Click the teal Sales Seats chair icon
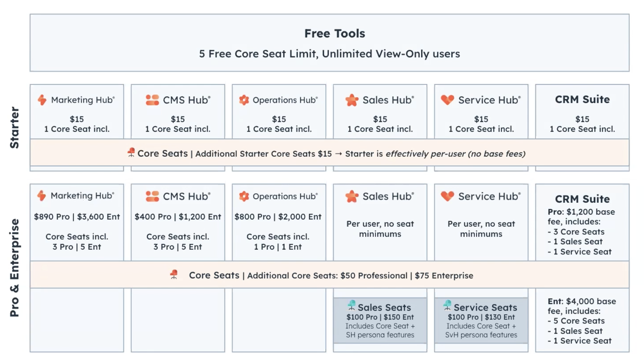The width and height of the screenshot is (644, 354). (x=352, y=305)
